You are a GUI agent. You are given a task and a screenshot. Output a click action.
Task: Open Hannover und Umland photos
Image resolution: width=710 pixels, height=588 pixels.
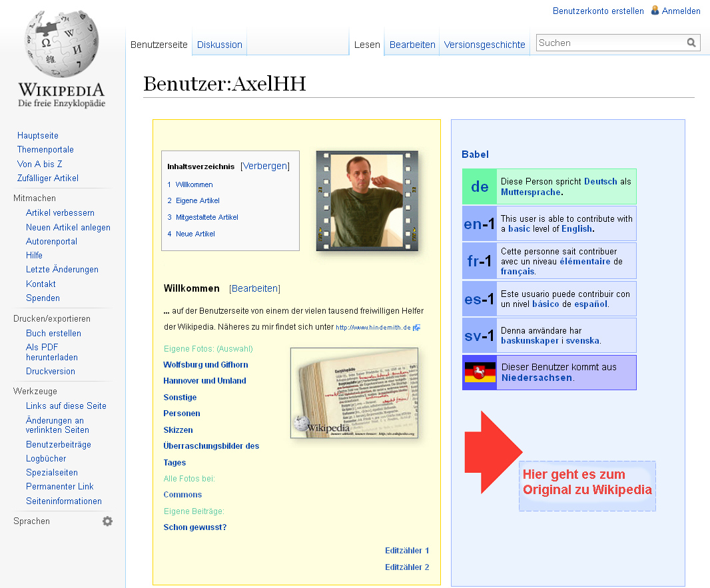click(x=204, y=381)
